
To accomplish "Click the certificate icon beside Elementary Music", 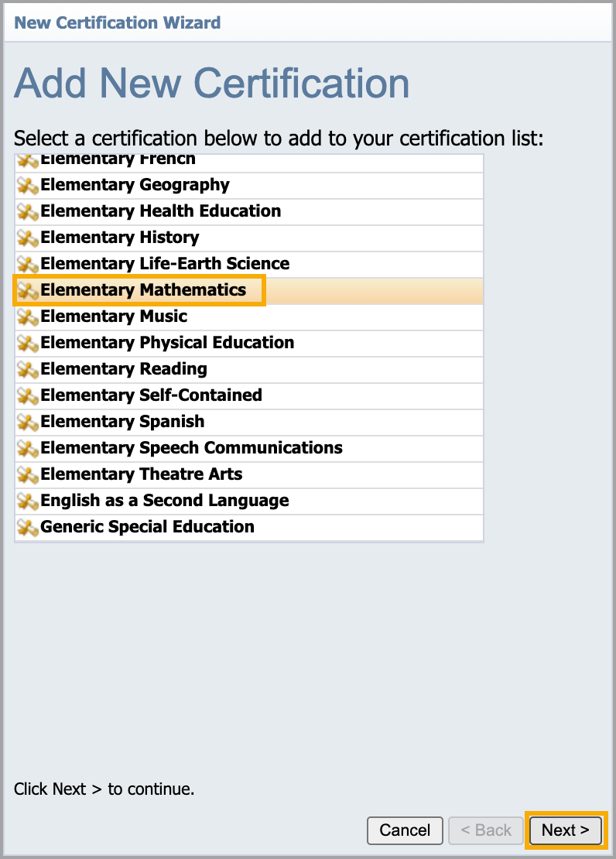I will pyautogui.click(x=28, y=317).
